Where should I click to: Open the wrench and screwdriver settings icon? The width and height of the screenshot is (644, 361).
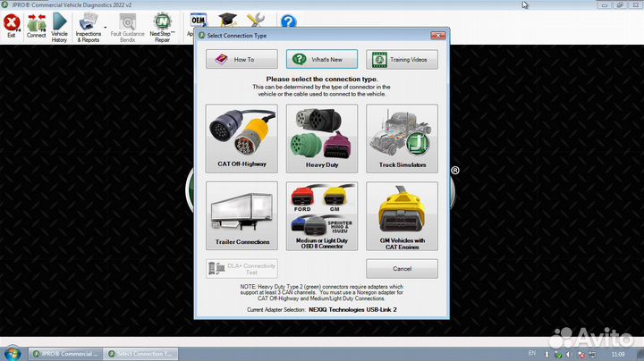[256, 20]
